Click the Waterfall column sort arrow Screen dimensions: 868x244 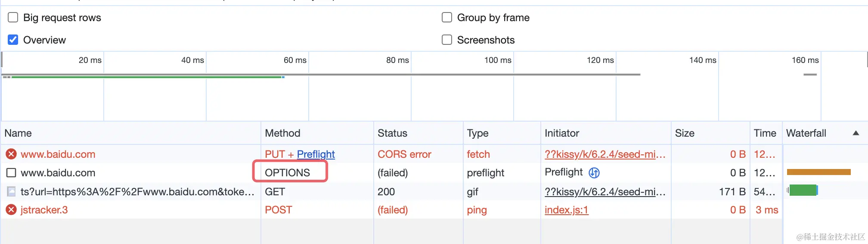click(x=856, y=133)
